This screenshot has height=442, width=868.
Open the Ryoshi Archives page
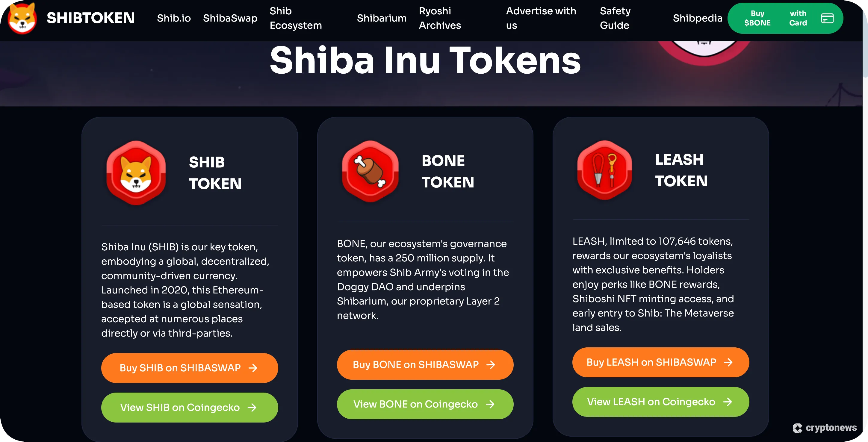(439, 18)
